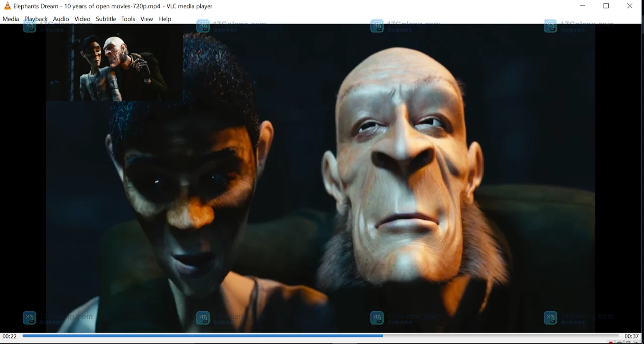Click the picture-in-picture thumbnail in video
Viewport: 644px width, 344px height.
pyautogui.click(x=115, y=63)
